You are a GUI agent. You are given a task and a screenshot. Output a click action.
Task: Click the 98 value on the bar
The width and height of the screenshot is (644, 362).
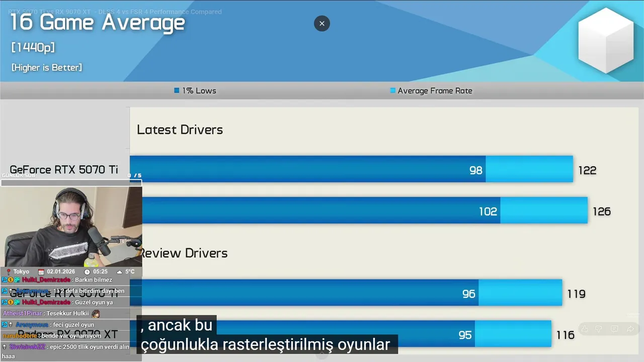[x=476, y=170]
